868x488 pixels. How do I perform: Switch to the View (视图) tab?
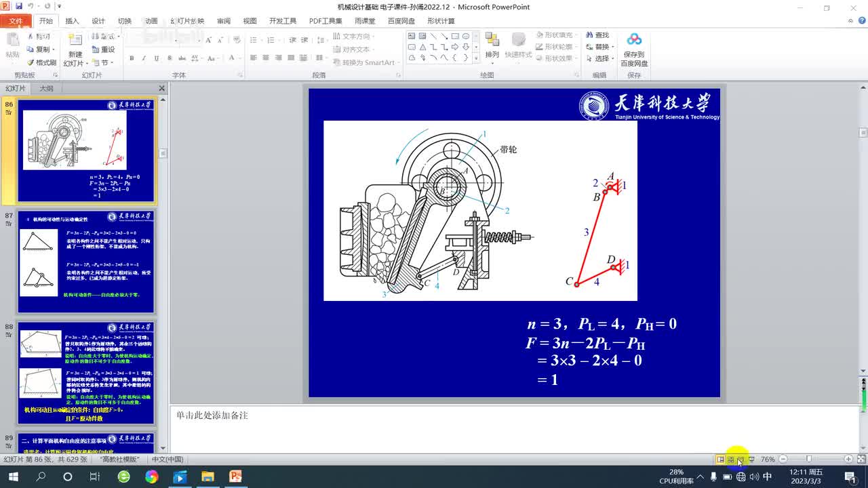click(x=250, y=21)
